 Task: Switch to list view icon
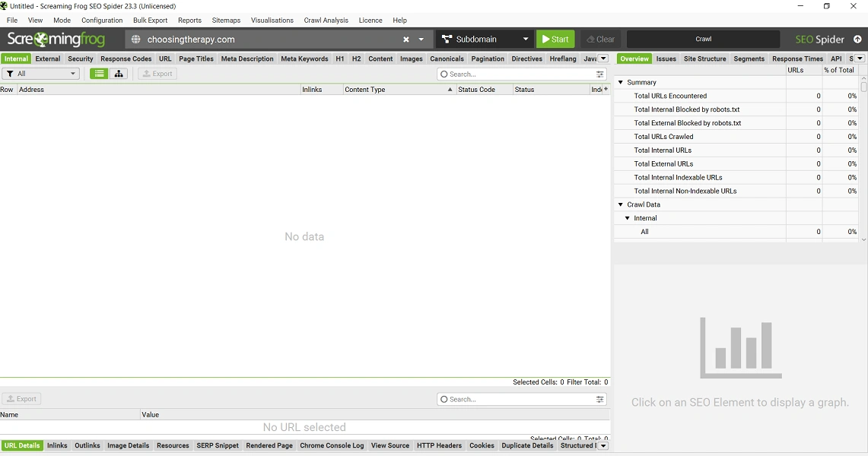99,74
